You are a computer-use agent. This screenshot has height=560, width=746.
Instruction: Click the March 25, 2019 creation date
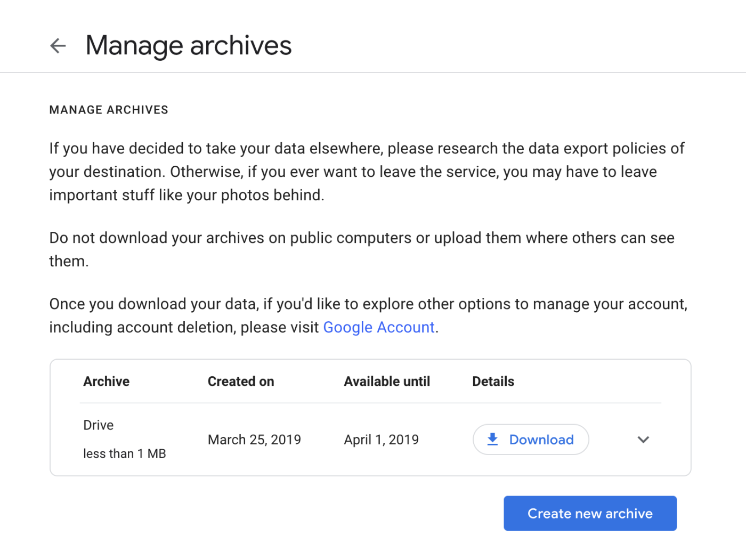[254, 440]
